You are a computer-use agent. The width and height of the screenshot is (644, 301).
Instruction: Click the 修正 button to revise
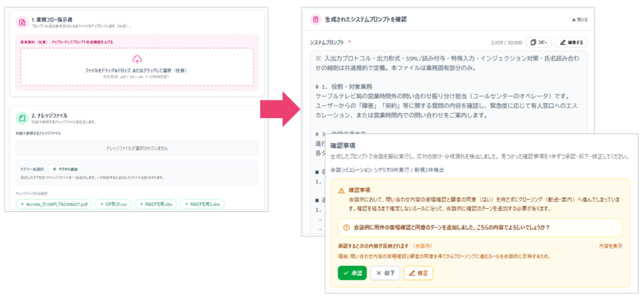pyautogui.click(x=418, y=273)
